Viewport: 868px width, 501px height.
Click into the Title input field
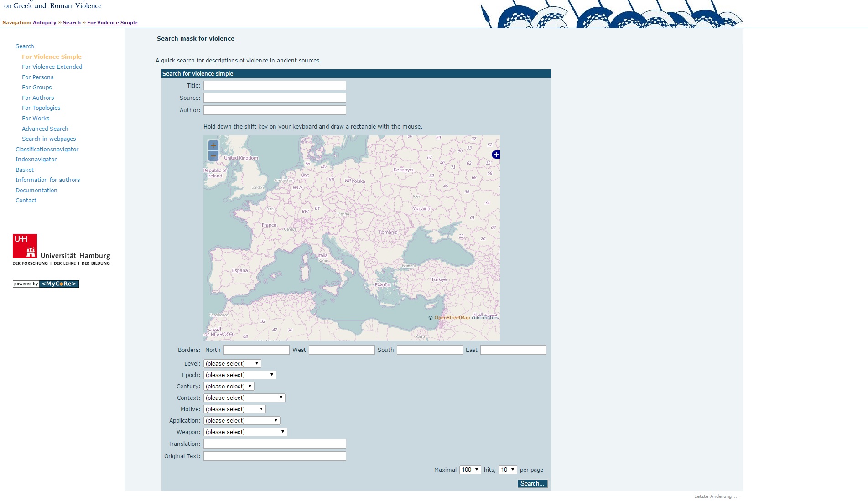(x=275, y=86)
